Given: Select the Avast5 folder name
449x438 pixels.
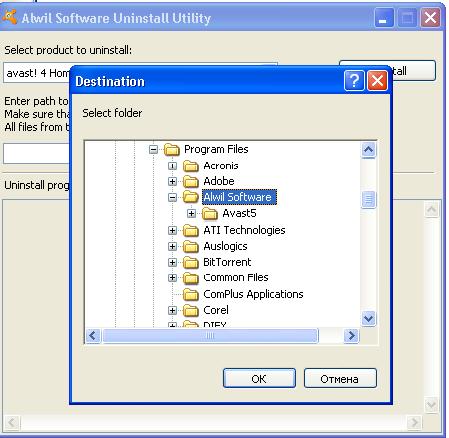Looking at the screenshot, I should point(239,213).
